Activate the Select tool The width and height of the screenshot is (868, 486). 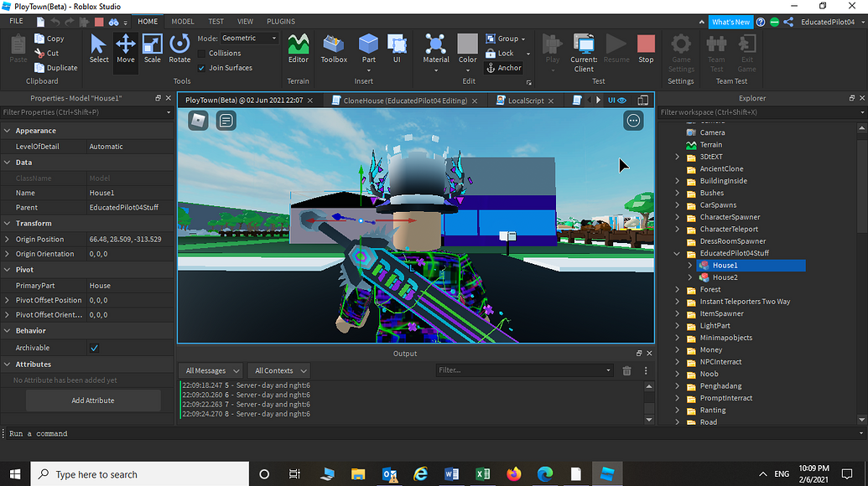[99, 49]
